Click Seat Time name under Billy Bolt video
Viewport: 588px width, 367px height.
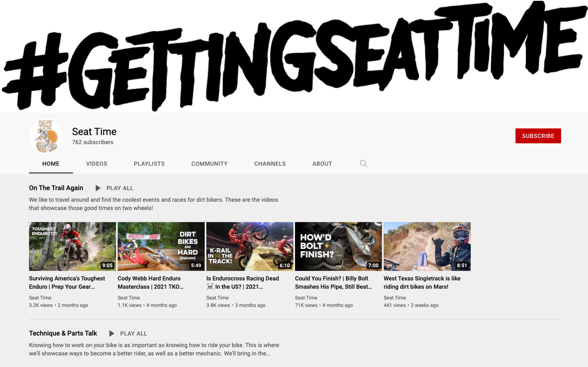tap(306, 298)
